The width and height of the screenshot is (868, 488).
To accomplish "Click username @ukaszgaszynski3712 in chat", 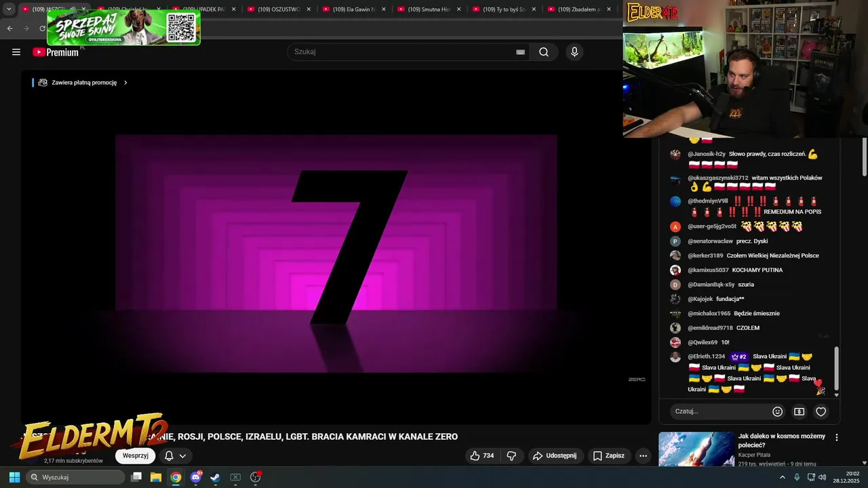I will pyautogui.click(x=718, y=178).
